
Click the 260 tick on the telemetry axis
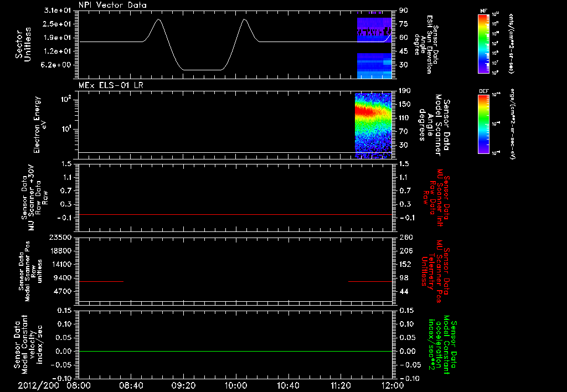pyautogui.click(x=406, y=237)
